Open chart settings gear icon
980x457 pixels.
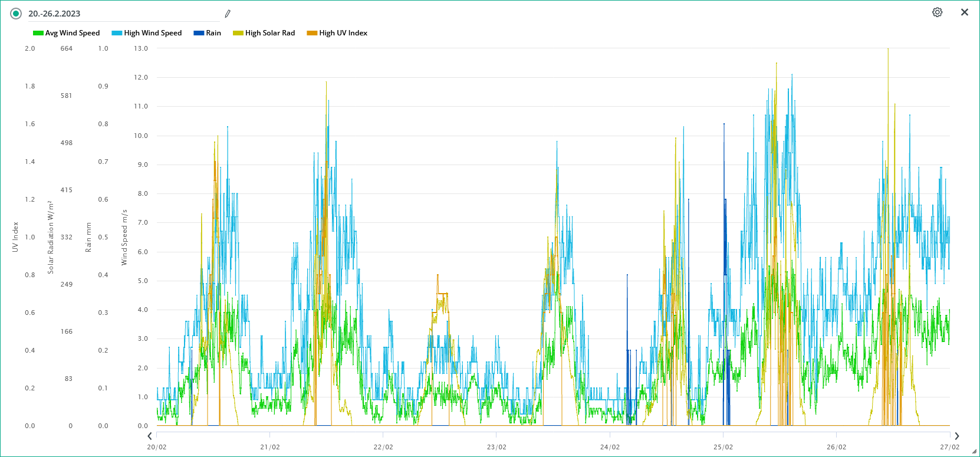click(x=937, y=12)
